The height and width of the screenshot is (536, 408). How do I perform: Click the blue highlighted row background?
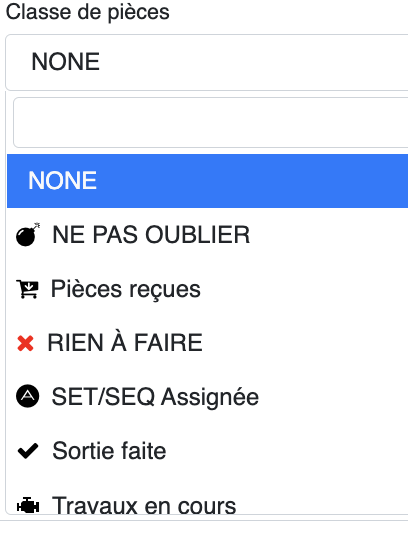point(207,181)
